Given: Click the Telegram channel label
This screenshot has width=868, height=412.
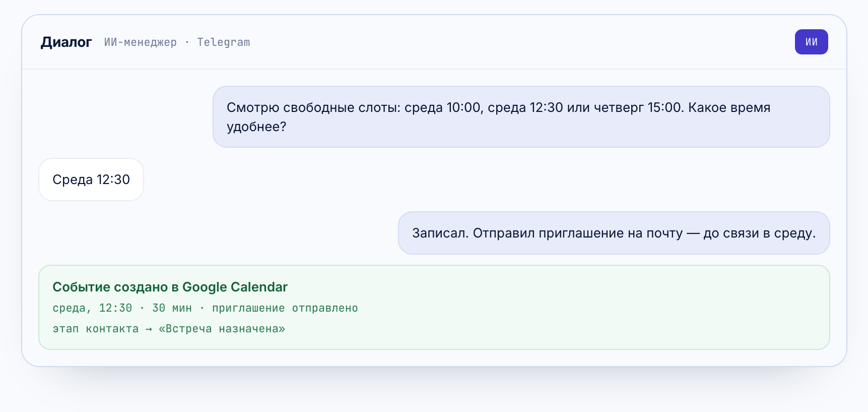Looking at the screenshot, I should [224, 42].
